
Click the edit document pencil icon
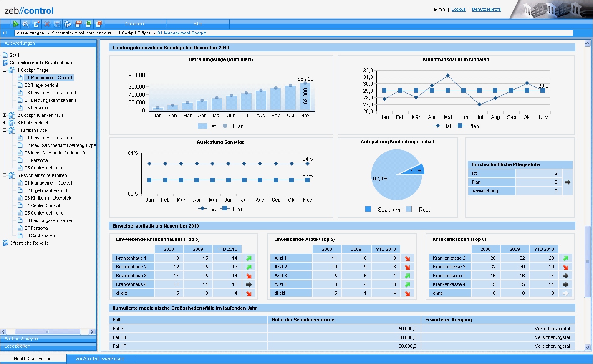(36, 24)
